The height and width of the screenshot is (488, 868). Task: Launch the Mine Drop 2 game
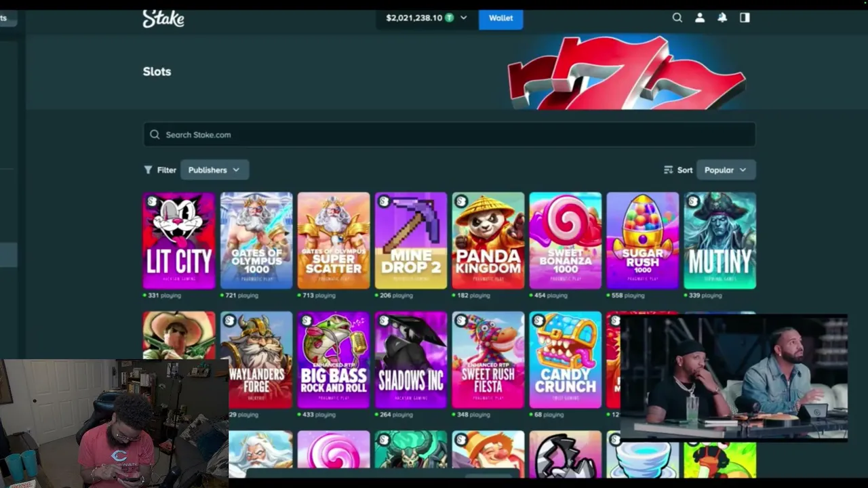coord(411,241)
